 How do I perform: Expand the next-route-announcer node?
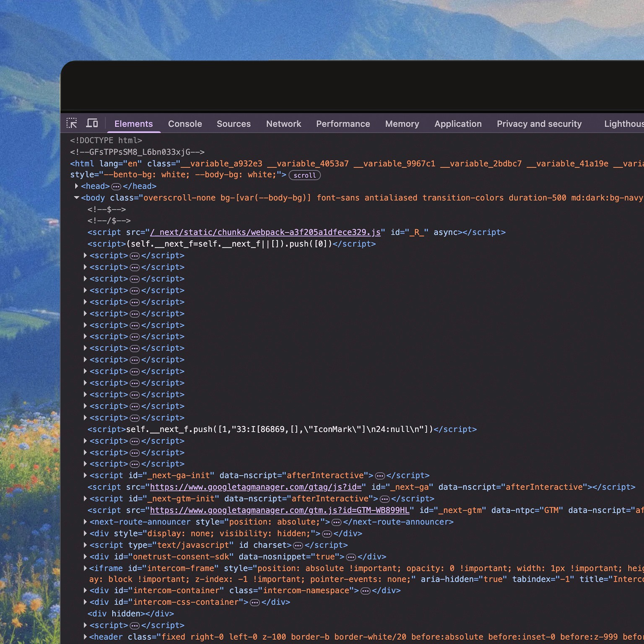pyautogui.click(x=85, y=522)
